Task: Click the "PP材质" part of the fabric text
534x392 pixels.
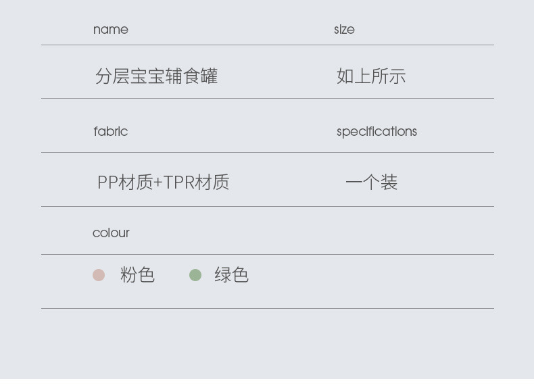Action: (125, 182)
